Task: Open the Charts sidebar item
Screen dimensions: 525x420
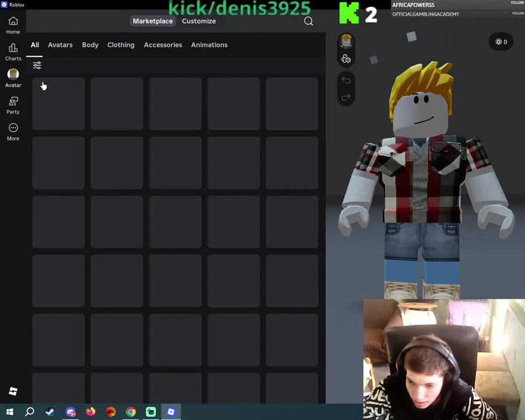Action: 13,52
